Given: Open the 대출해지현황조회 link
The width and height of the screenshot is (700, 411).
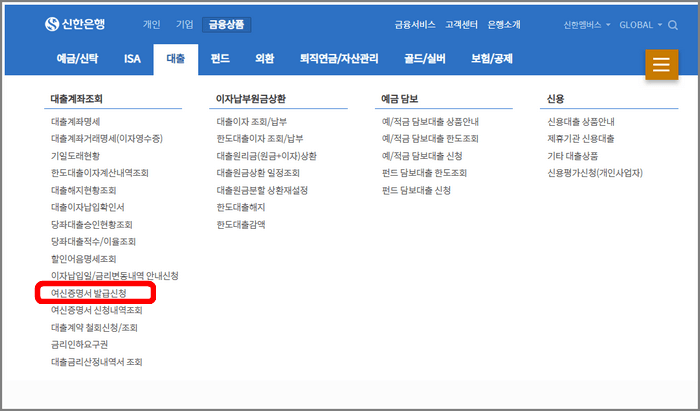Looking at the screenshot, I should pyautogui.click(x=83, y=191).
